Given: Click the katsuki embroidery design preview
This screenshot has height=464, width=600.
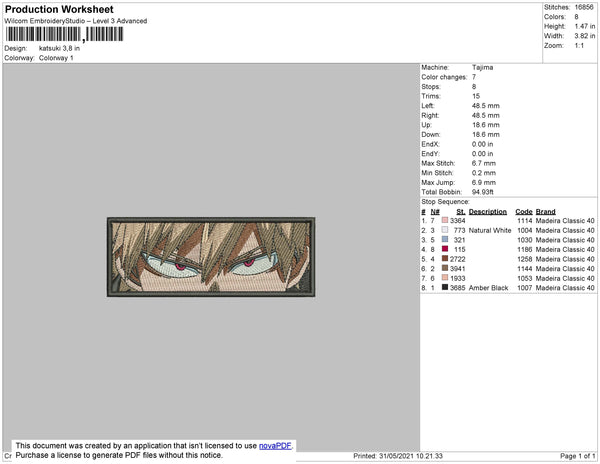Looking at the screenshot, I should click(211, 257).
